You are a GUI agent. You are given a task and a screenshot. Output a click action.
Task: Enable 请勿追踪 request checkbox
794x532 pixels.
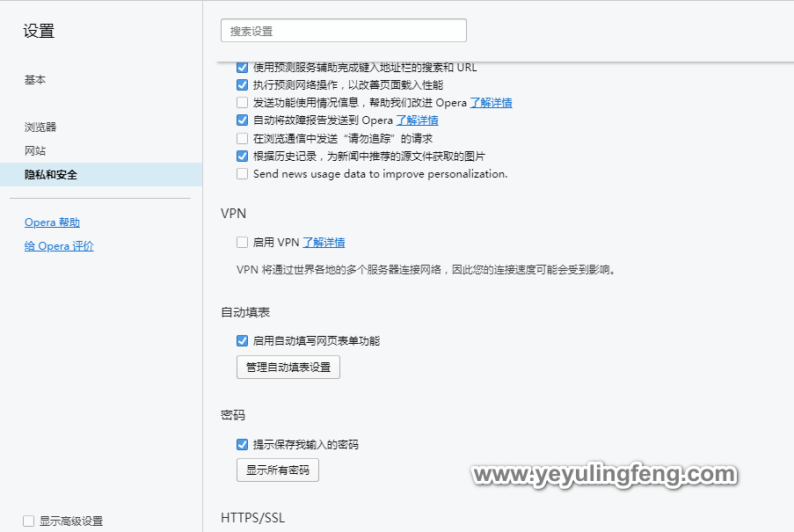(x=242, y=138)
